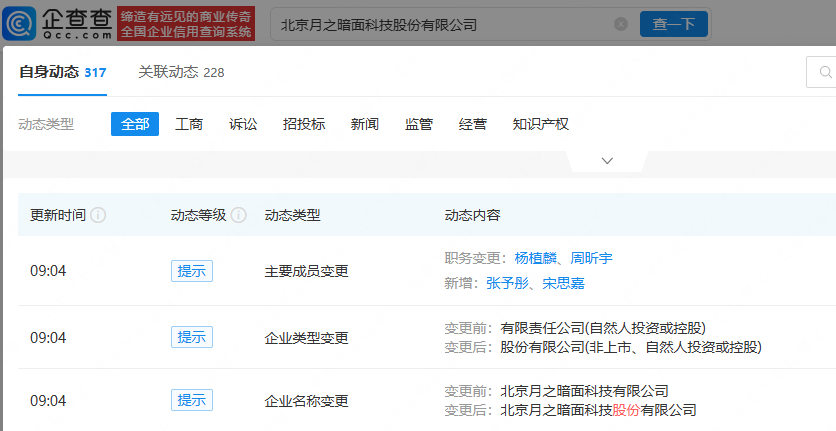
Task: Click 提示 tag in 主要成员变更 row
Action: coord(192,271)
